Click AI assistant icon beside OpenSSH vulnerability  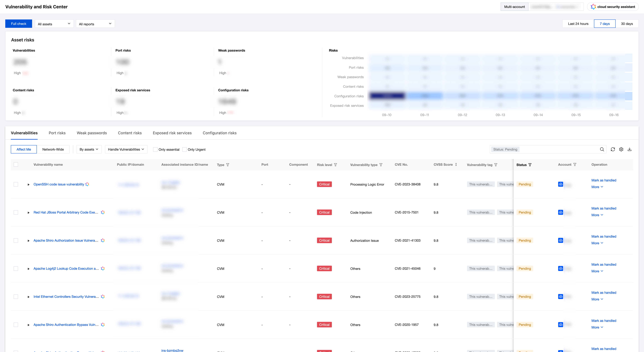[x=87, y=184]
